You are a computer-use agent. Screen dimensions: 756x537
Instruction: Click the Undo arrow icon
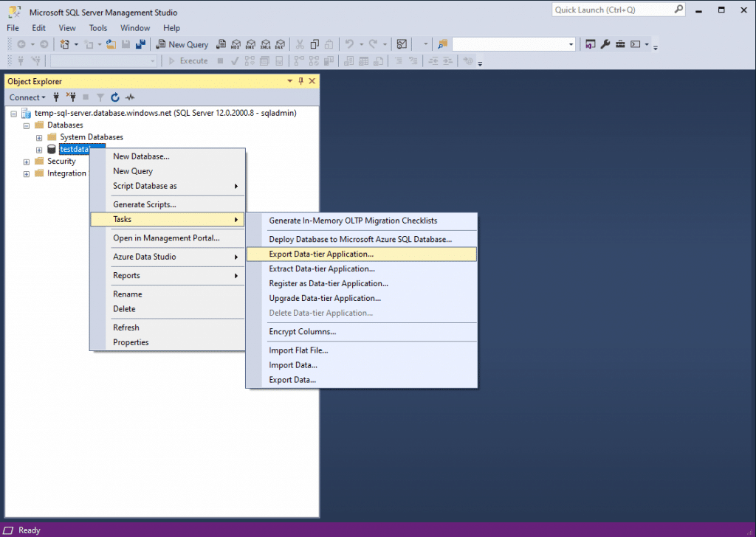tap(349, 44)
